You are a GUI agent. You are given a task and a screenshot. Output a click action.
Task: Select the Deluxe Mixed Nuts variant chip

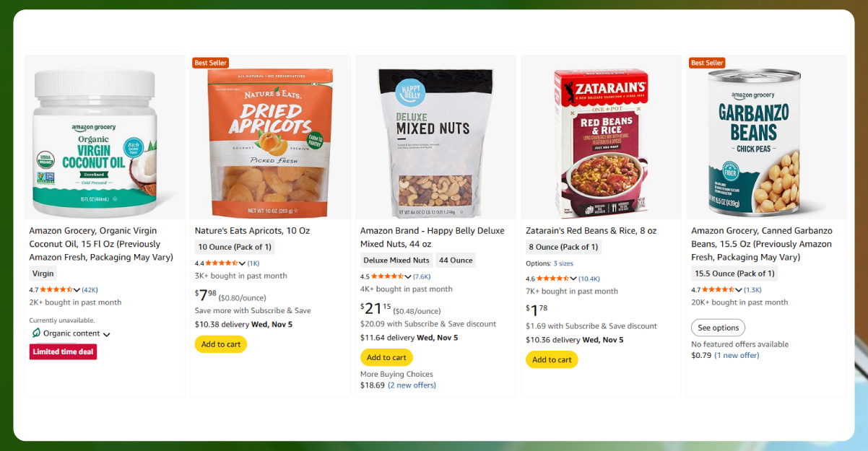[x=396, y=260]
